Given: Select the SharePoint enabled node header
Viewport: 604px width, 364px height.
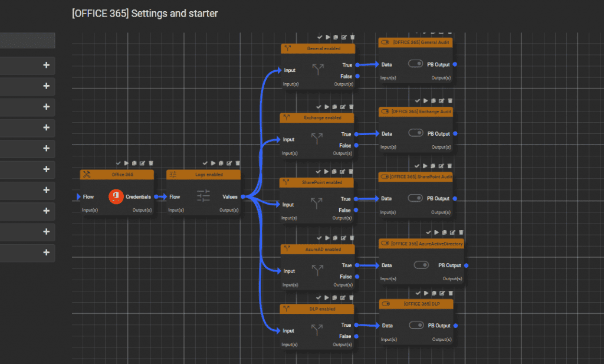Looking at the screenshot, I should click(316, 182).
